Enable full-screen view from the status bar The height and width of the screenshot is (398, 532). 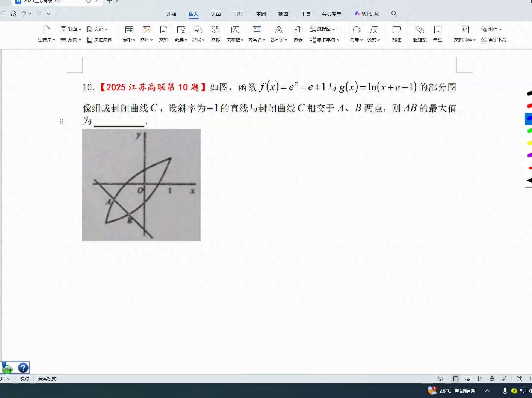click(x=519, y=378)
